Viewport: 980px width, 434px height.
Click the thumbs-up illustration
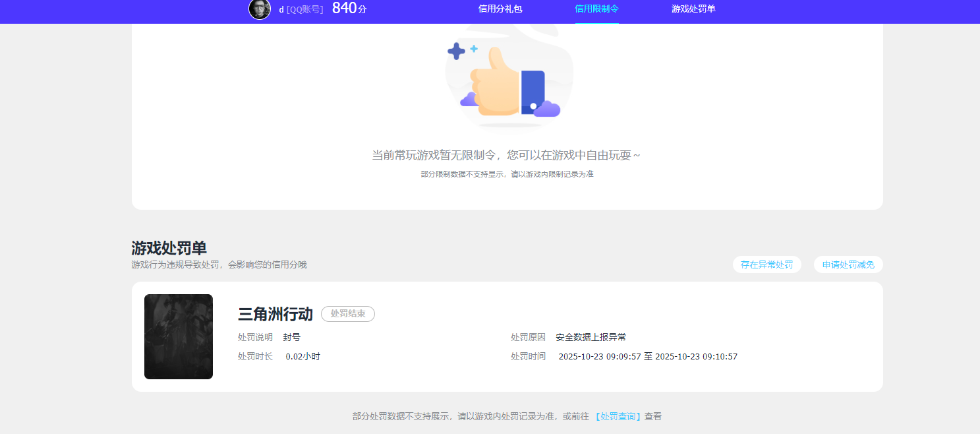pyautogui.click(x=509, y=80)
